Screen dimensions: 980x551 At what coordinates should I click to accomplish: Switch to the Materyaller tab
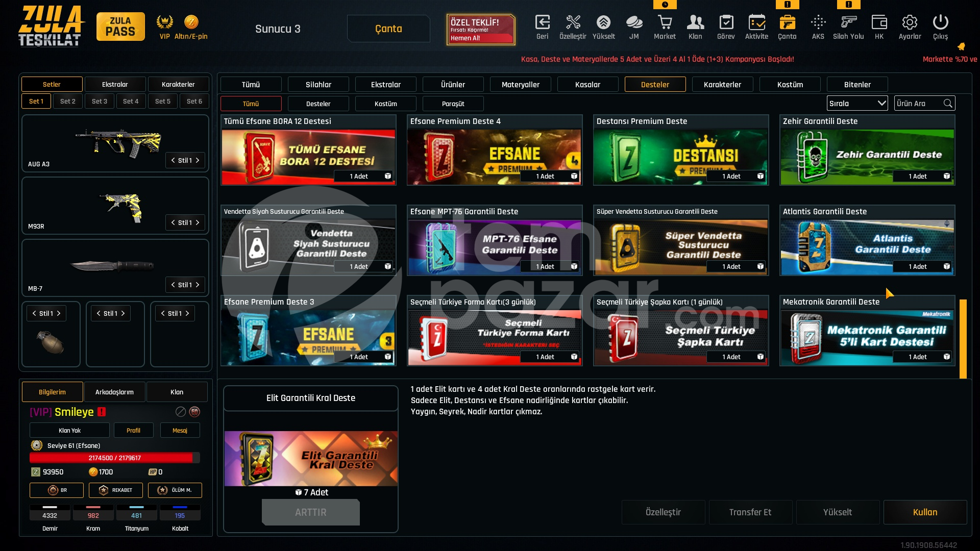tap(520, 85)
